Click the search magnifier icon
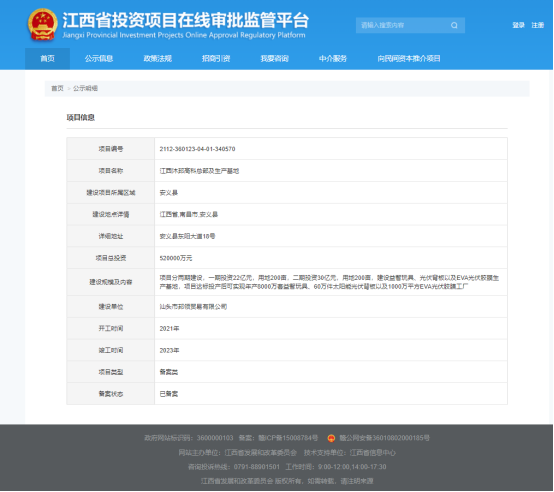Viewport: 554px width, 492px height. click(x=454, y=25)
